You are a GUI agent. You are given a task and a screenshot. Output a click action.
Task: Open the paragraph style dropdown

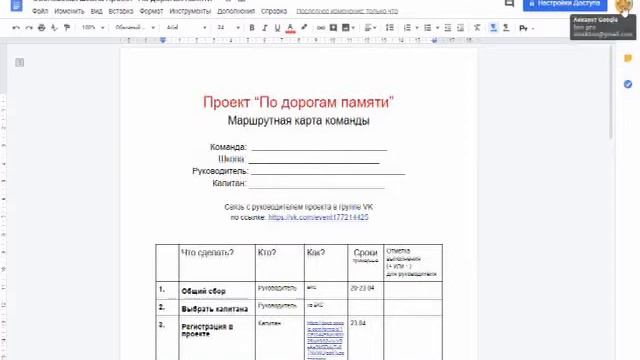(x=135, y=28)
